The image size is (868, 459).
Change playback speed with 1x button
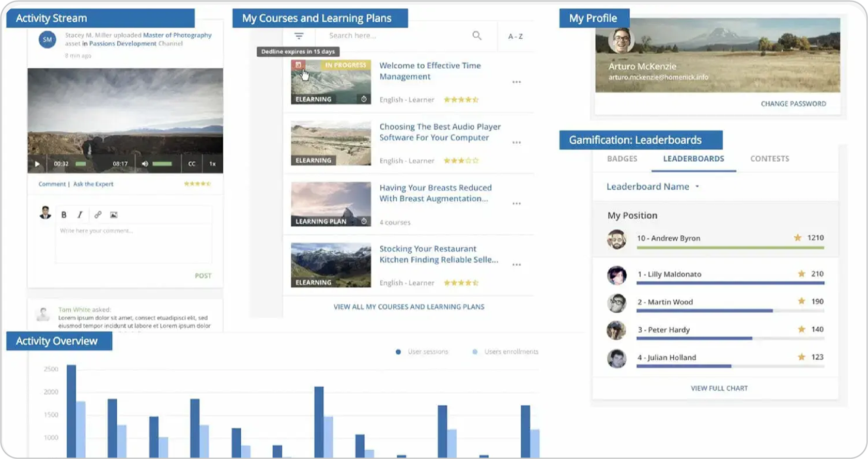(212, 164)
